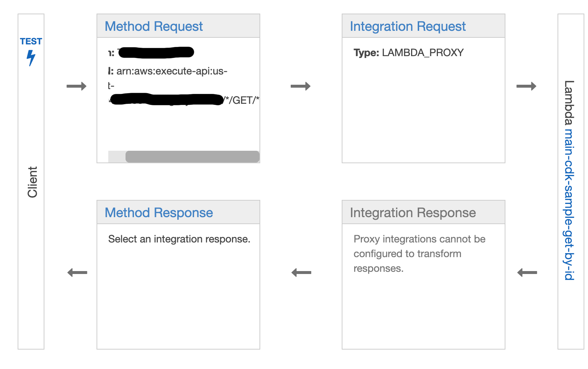Open the Method Response settings
The height and width of the screenshot is (369, 588).
[159, 213]
